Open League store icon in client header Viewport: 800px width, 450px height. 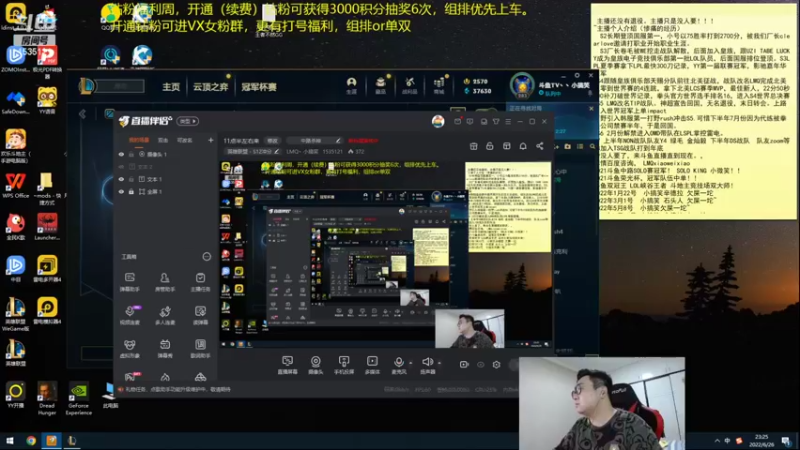pyautogui.click(x=439, y=85)
